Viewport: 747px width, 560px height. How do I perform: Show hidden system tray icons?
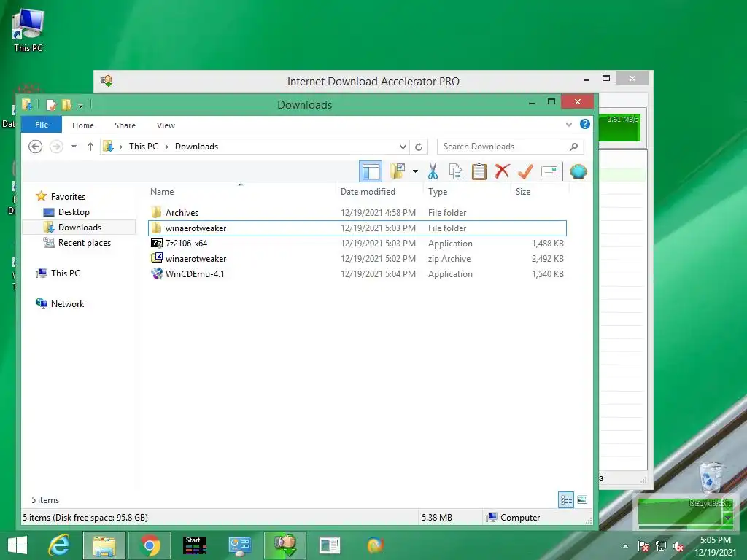[x=625, y=546]
